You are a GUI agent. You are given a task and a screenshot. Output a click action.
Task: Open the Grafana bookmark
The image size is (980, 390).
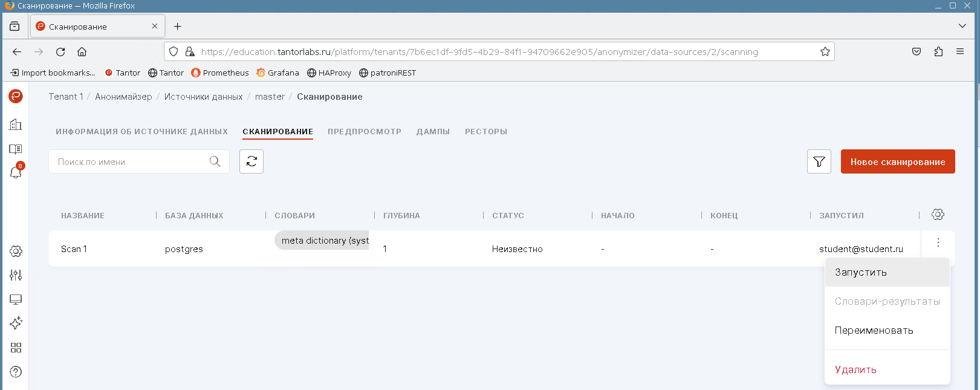coord(277,73)
